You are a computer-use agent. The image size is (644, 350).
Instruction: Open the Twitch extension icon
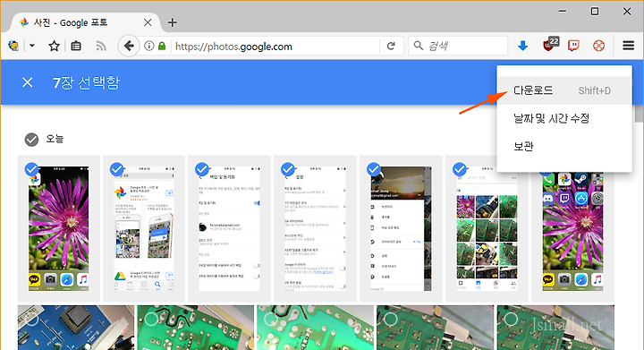coord(573,46)
